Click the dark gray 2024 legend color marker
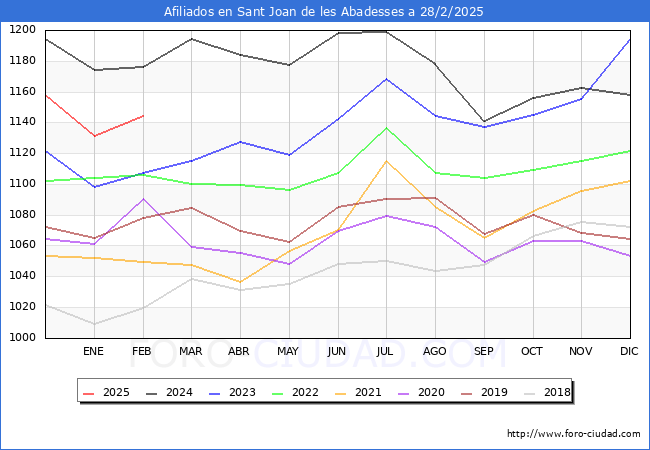Viewport: 650px width, 450px height. 152,393
